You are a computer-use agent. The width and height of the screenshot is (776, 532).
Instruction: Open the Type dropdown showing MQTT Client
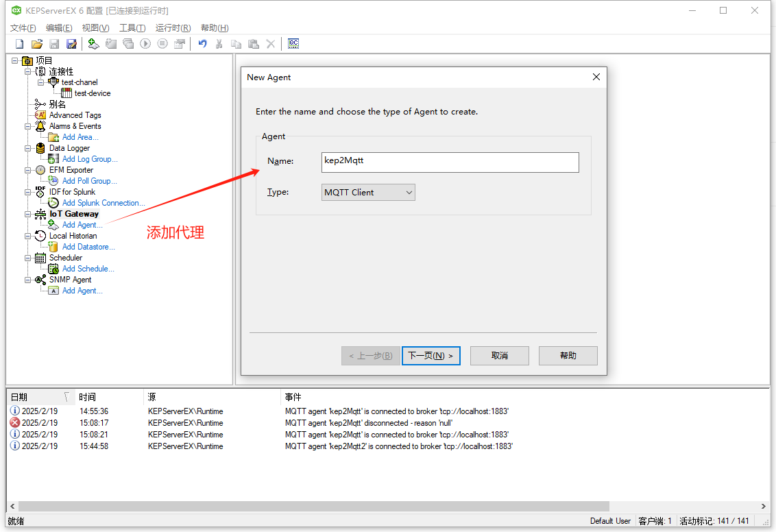click(x=368, y=193)
